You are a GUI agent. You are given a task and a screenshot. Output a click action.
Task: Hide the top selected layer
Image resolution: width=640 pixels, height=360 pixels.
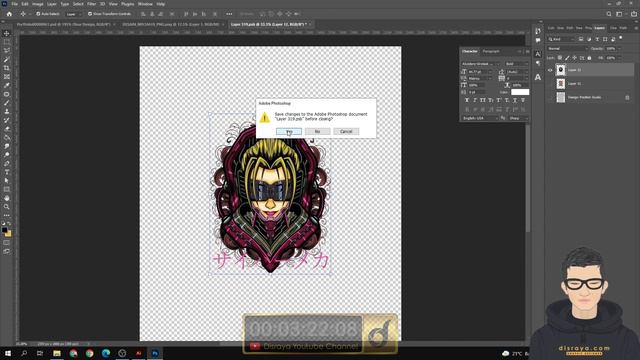pyautogui.click(x=550, y=70)
